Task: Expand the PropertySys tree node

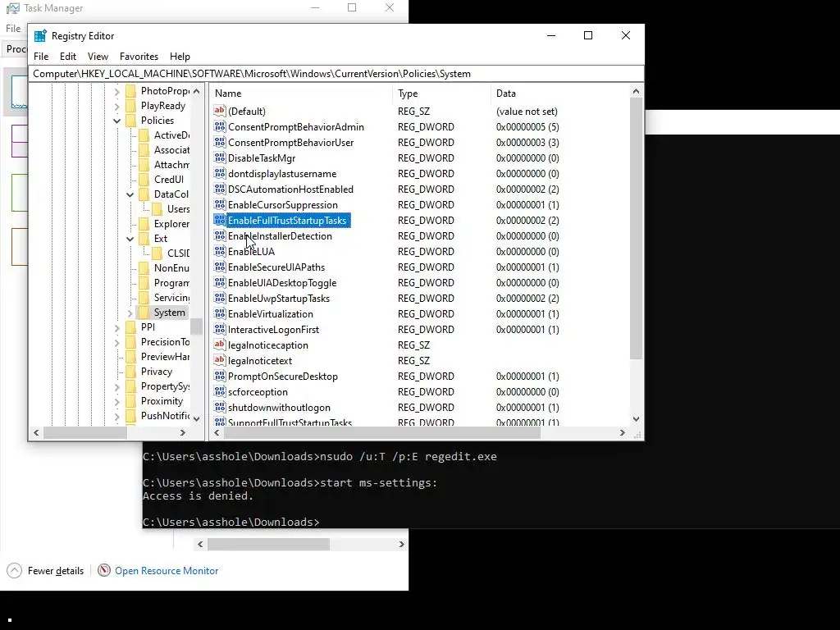Action: coord(116,386)
